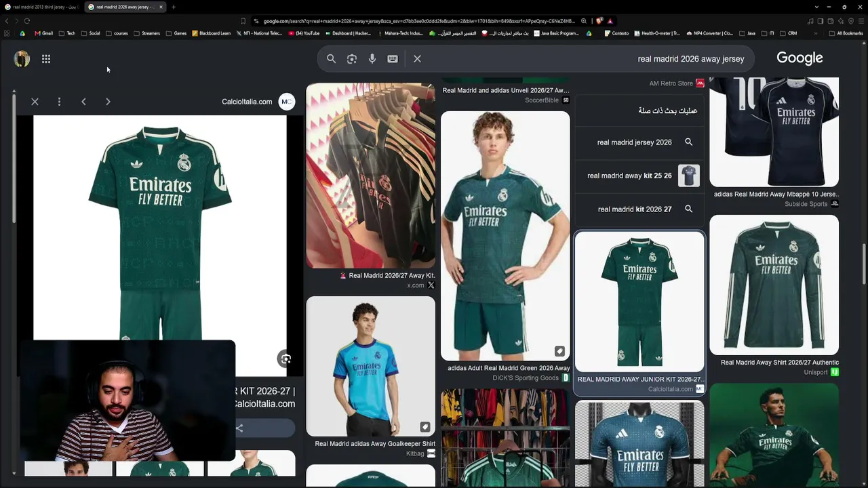Start a search by image with Lens

[x=351, y=59]
